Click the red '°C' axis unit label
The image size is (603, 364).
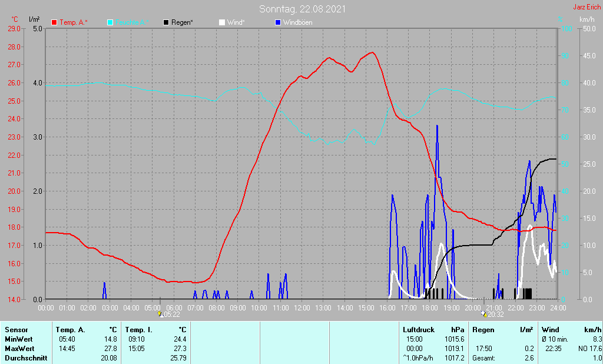pos(15,19)
